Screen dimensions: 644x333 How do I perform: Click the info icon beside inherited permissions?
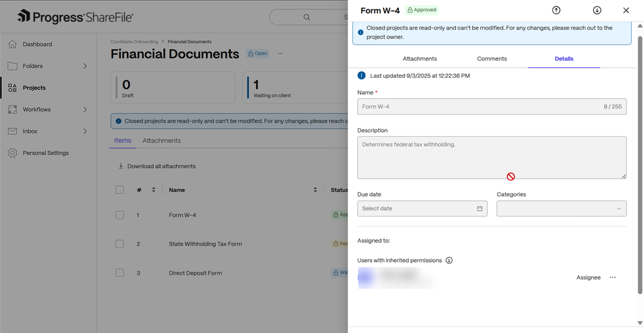point(449,260)
